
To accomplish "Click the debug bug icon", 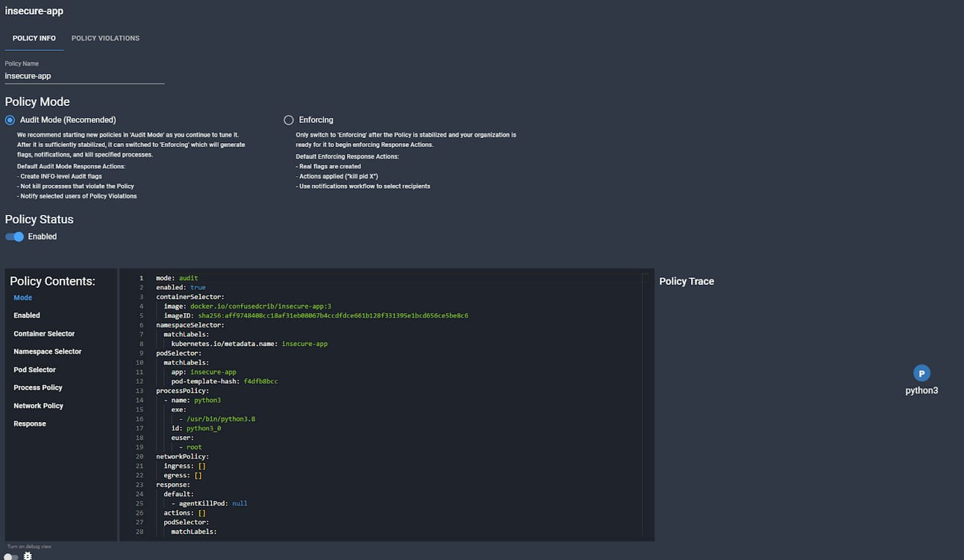I will coord(28,556).
